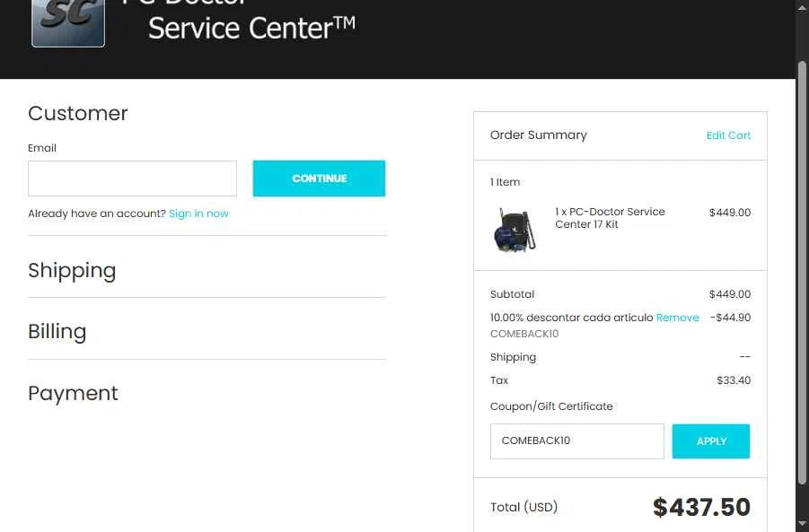Click the SC logo in header

[x=68, y=23]
